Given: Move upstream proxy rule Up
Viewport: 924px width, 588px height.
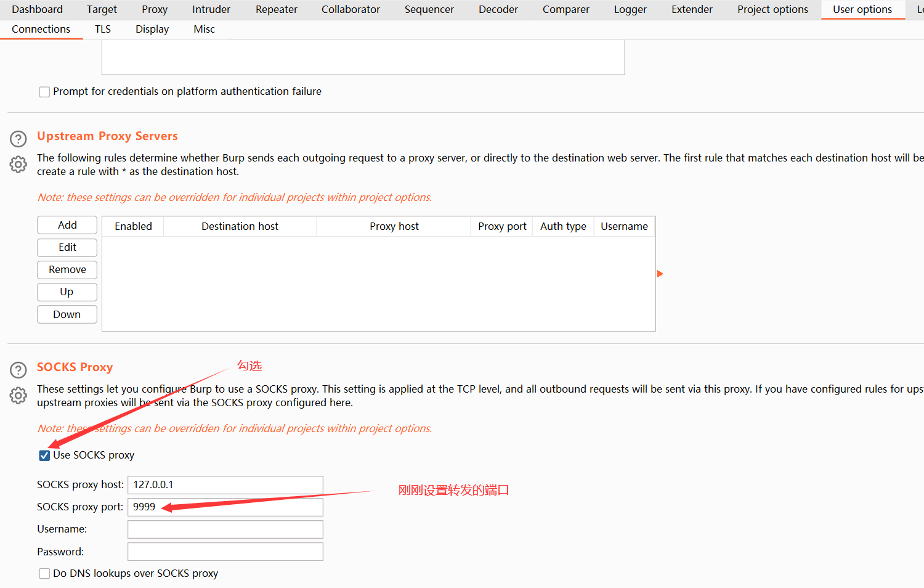Looking at the screenshot, I should click(67, 292).
